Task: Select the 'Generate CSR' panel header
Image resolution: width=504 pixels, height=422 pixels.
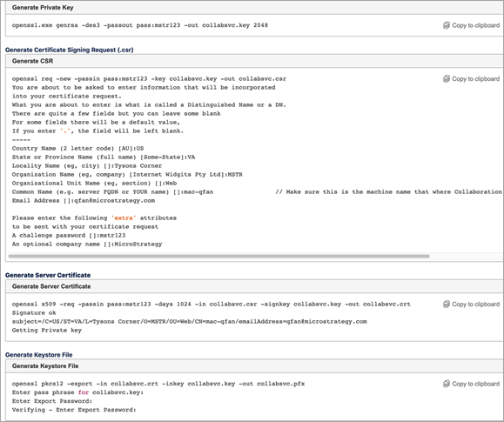Action: coord(254,61)
